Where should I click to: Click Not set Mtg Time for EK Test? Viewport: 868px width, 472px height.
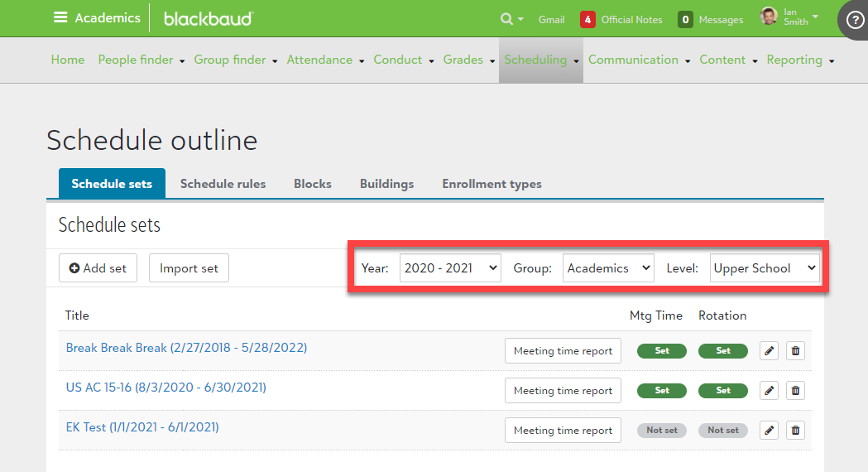pos(661,430)
